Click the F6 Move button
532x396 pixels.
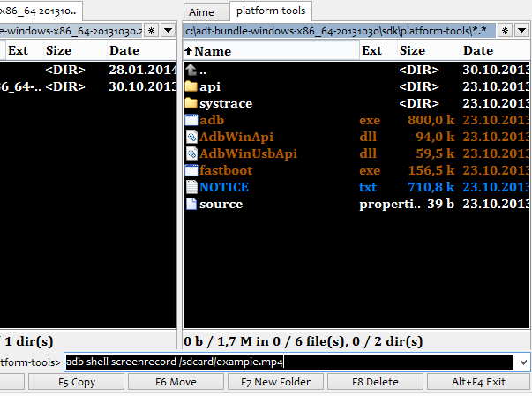tap(176, 382)
